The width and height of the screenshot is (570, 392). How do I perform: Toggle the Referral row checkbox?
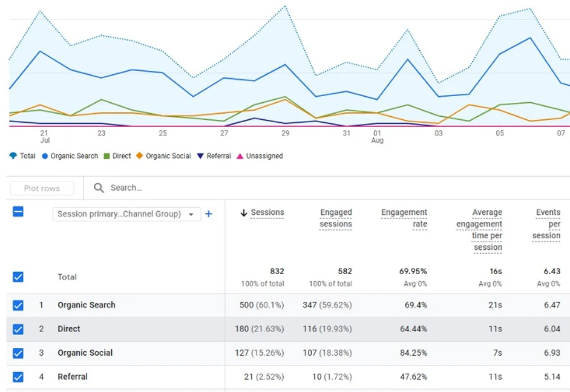[18, 377]
